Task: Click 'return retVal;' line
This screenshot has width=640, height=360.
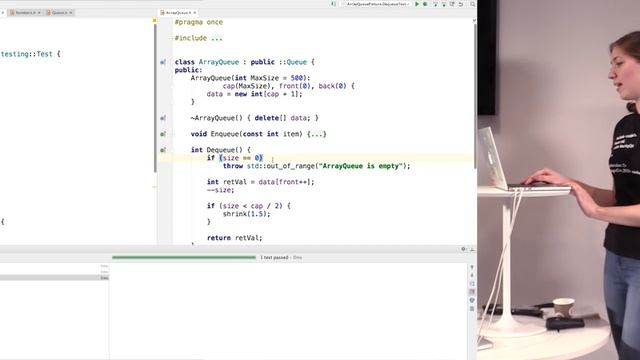Action: pos(235,238)
